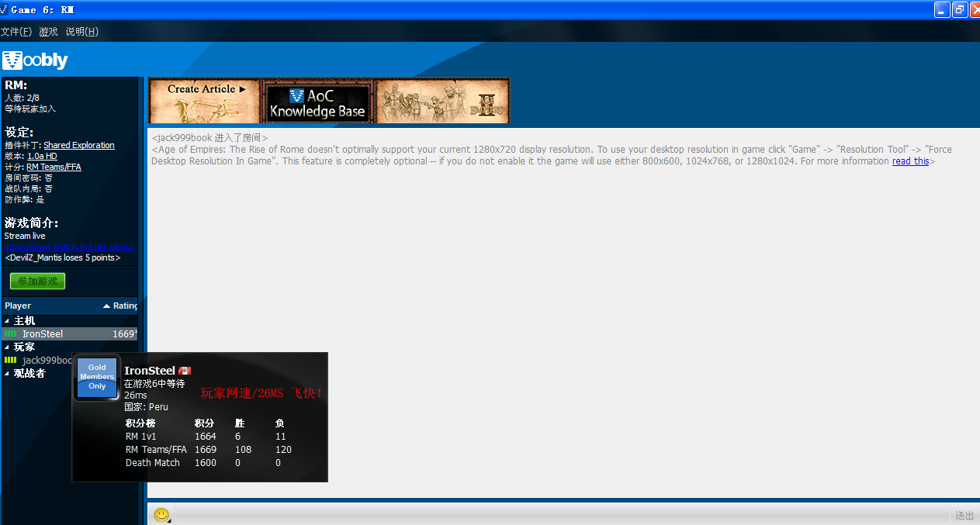
Task: Collapse the 主机 player group
Action: click(7, 320)
